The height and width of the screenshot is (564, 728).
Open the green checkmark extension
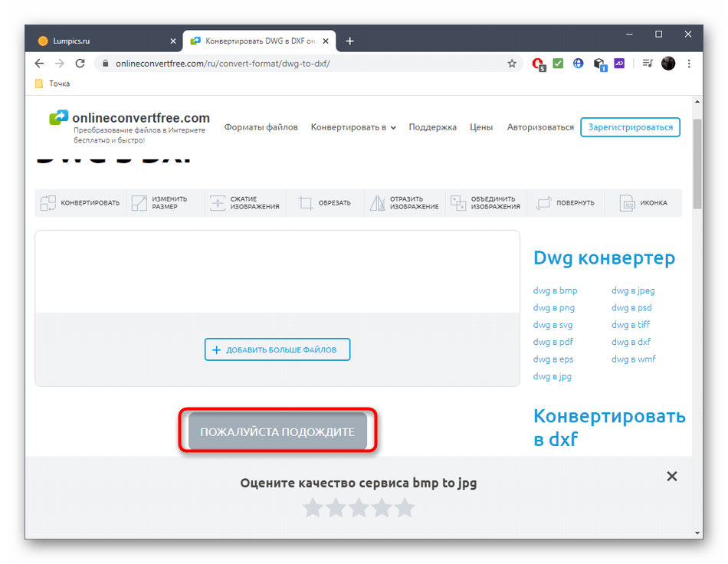558,63
